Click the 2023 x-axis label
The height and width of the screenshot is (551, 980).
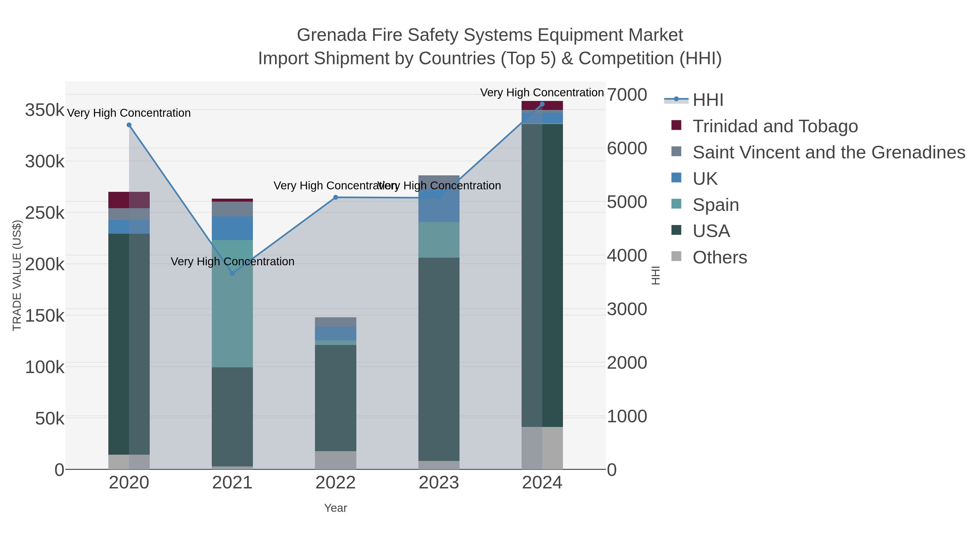(x=439, y=483)
